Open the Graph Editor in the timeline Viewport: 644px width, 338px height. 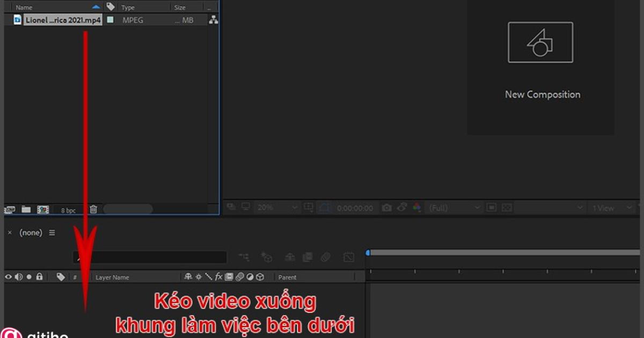[349, 257]
